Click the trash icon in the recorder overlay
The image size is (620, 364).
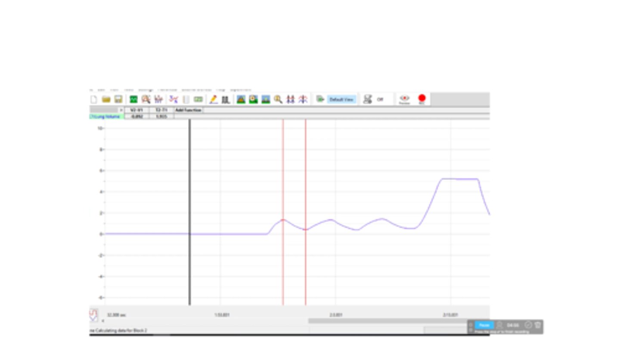click(538, 325)
